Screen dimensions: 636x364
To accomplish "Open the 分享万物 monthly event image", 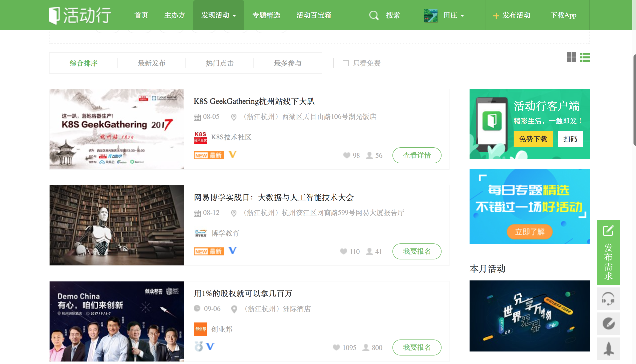I will coord(529,316).
